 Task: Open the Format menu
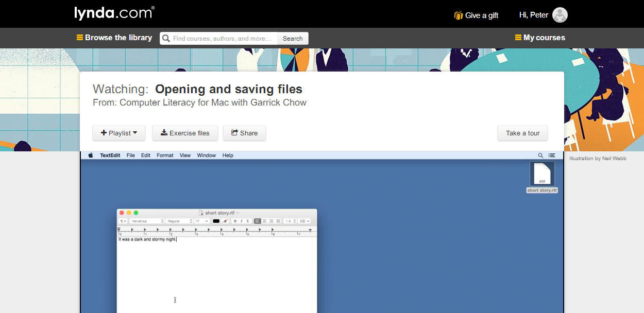coord(165,155)
